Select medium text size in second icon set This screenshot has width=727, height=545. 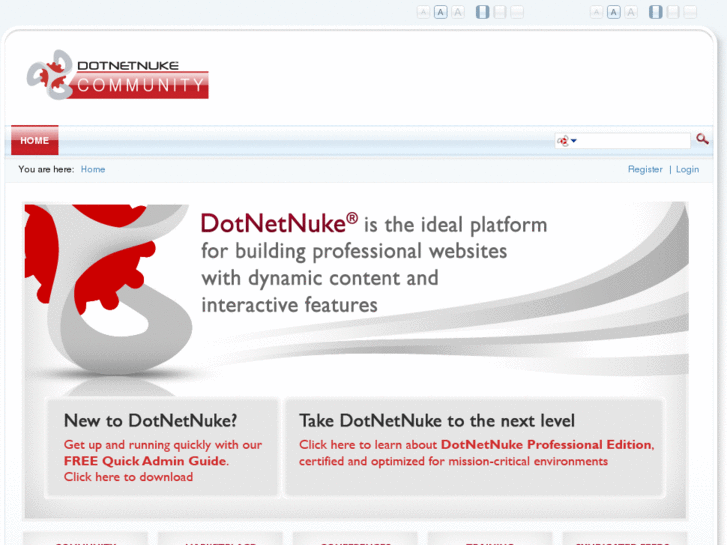pyautogui.click(x=614, y=12)
